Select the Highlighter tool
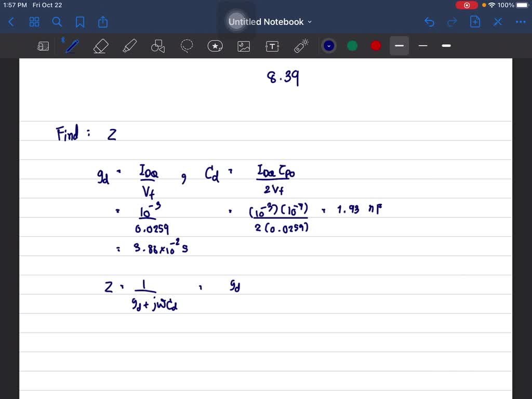 [129, 46]
